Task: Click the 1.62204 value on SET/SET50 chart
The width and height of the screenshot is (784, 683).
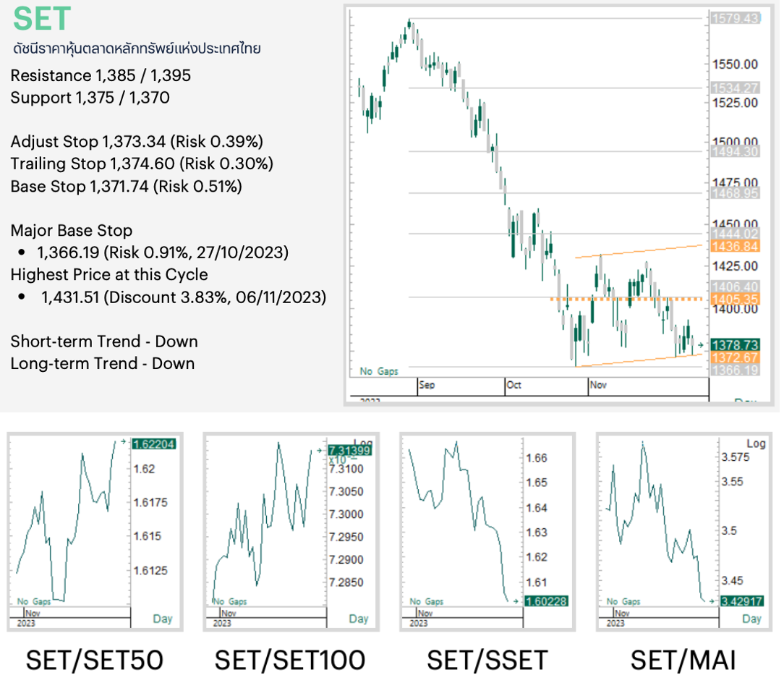Action: [x=154, y=444]
